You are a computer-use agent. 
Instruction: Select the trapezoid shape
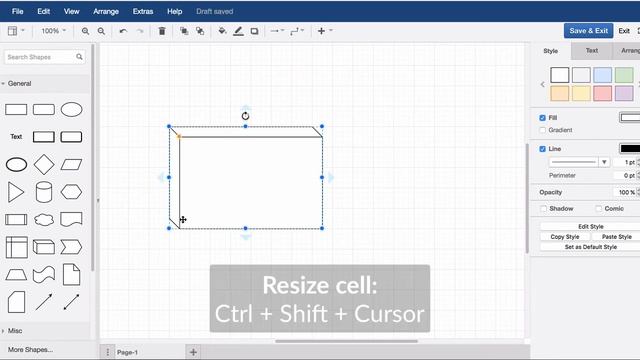click(x=16, y=275)
